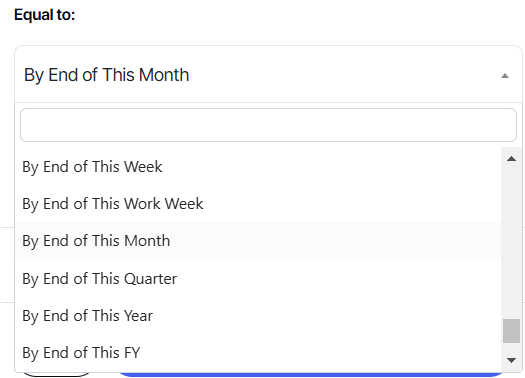Click the list scrollbar down arrow

tap(511, 360)
